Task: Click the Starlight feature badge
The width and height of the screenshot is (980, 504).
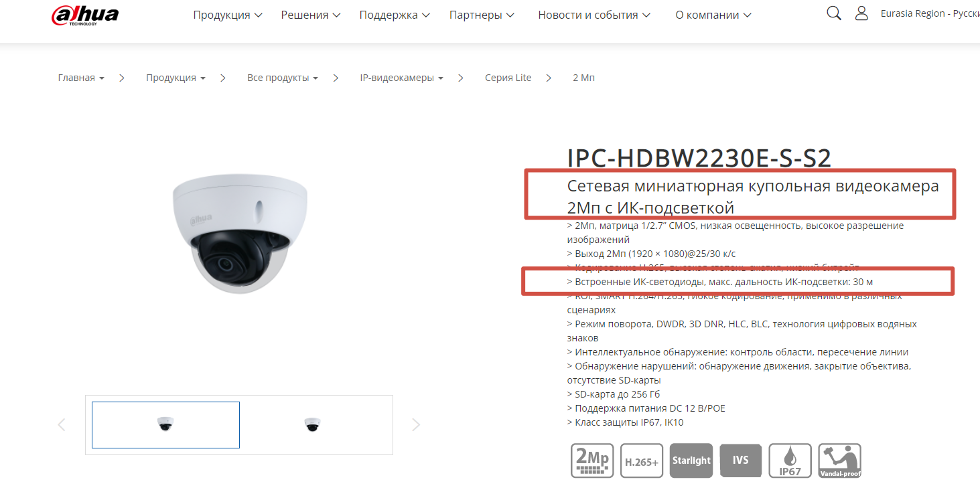Action: [x=691, y=460]
